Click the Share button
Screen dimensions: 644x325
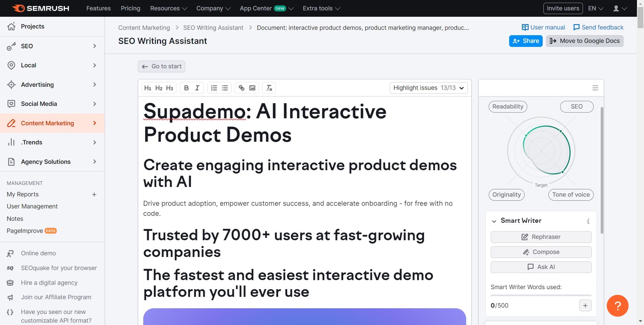coord(526,41)
